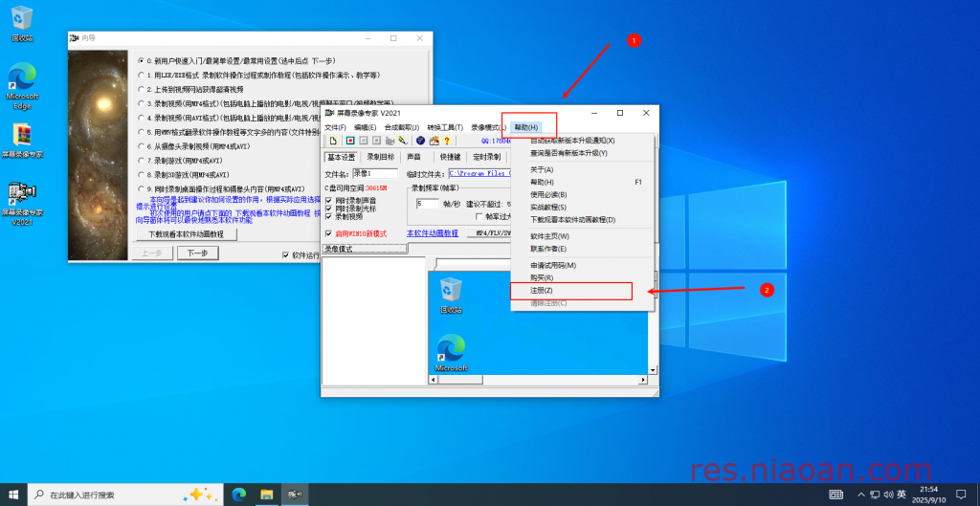Select Microsoft Edge desktop shortcut
This screenshot has width=980, height=506.
(22, 85)
